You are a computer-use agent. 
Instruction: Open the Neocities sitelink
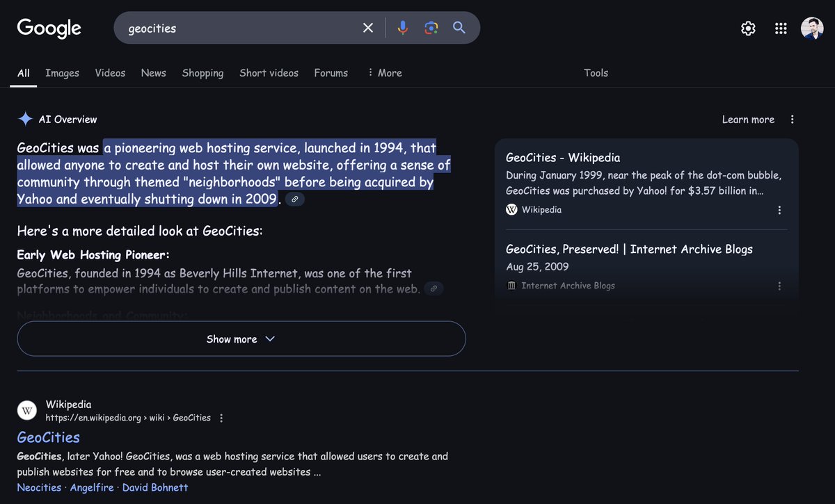(39, 487)
